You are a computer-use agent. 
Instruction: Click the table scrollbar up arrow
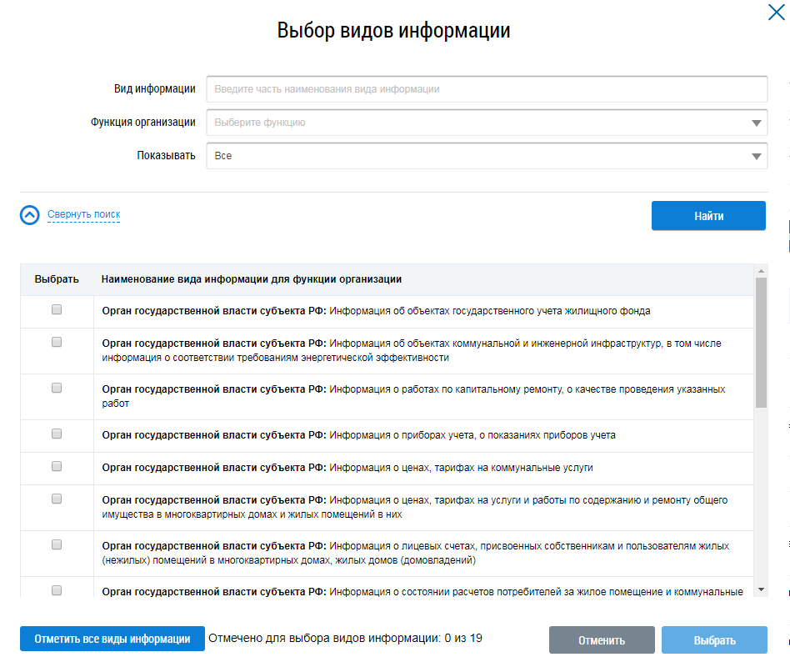[761, 271]
